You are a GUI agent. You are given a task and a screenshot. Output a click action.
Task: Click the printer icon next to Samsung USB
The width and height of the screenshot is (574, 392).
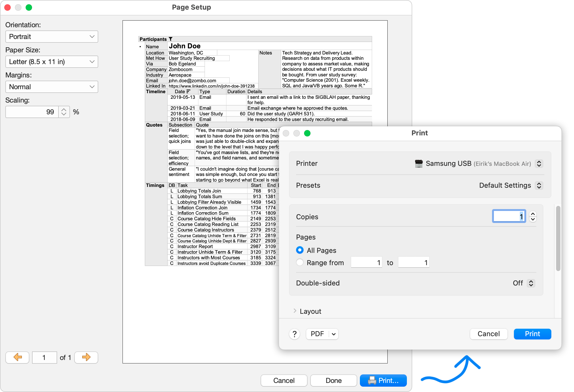[x=419, y=163]
